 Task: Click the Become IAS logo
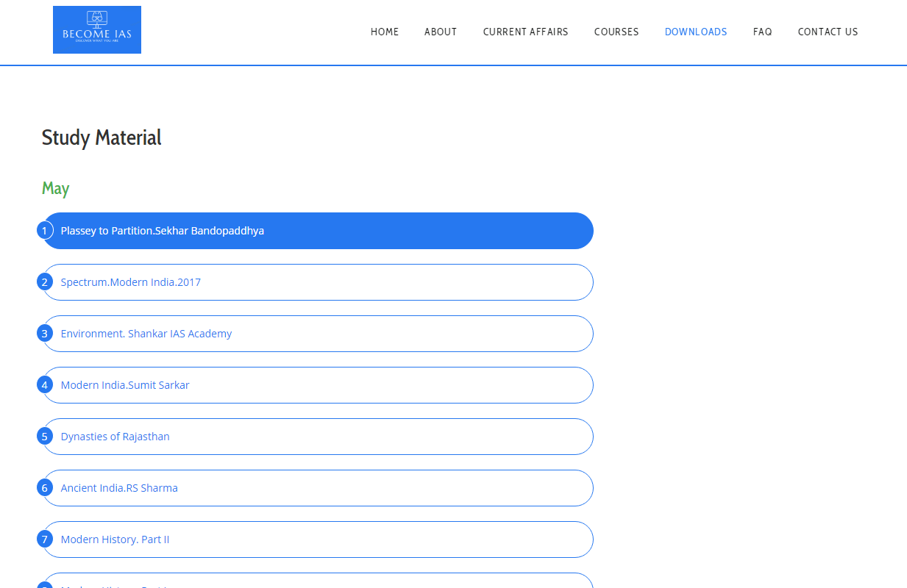[97, 30]
